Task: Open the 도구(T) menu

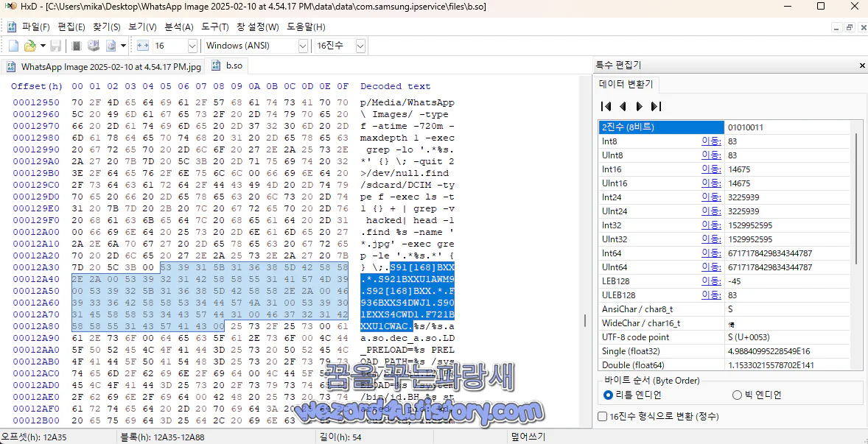Action: (x=214, y=27)
